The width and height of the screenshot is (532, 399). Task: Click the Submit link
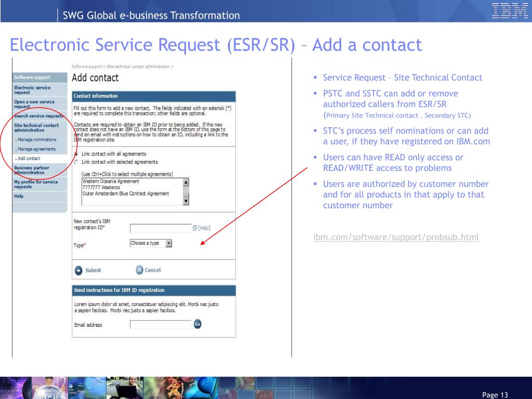(x=93, y=270)
